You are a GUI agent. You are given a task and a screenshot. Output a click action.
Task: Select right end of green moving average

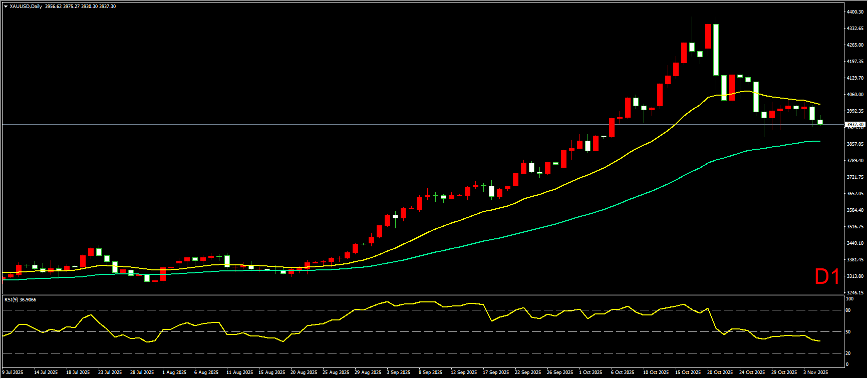pos(819,141)
